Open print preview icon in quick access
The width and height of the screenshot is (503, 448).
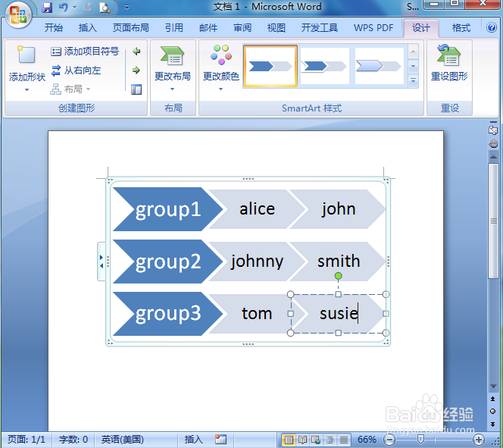click(x=105, y=8)
